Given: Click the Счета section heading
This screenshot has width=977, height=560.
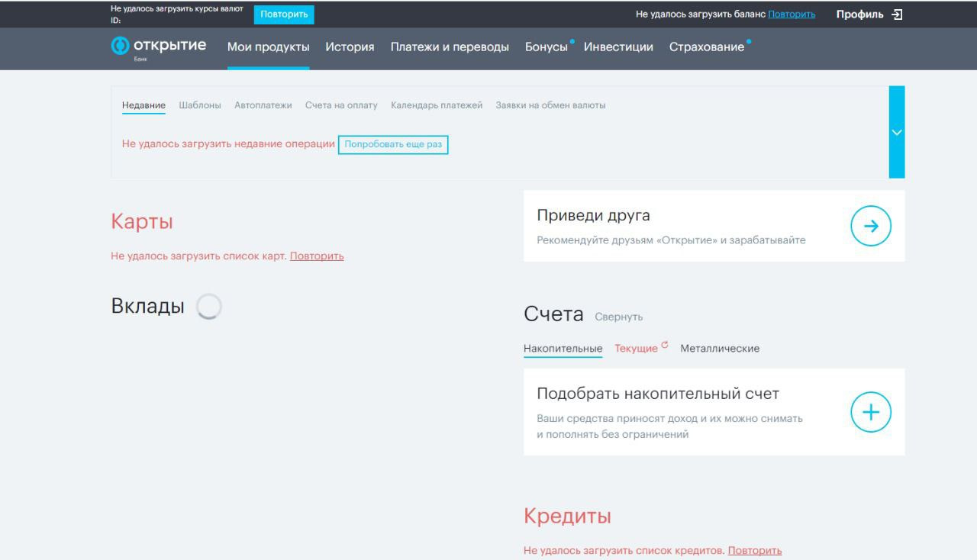Looking at the screenshot, I should 553,314.
